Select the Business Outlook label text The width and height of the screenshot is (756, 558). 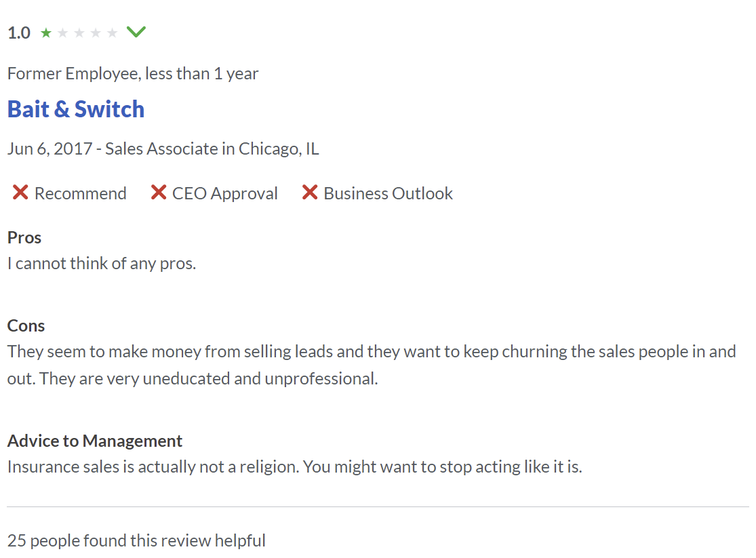388,193
